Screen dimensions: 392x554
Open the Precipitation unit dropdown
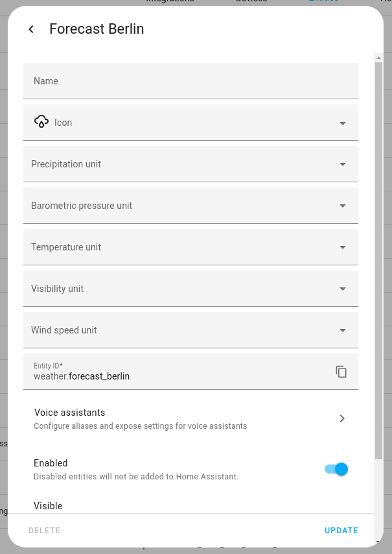pyautogui.click(x=342, y=163)
